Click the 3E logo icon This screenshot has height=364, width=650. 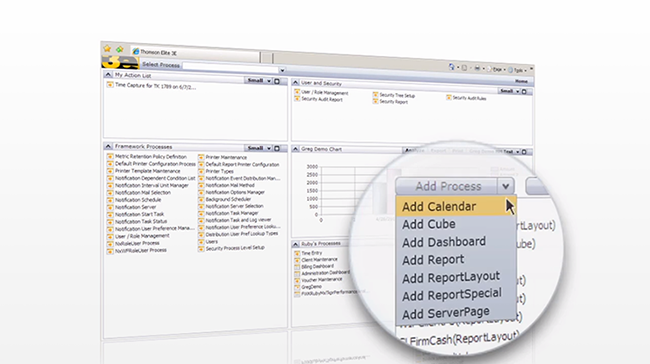[120, 63]
